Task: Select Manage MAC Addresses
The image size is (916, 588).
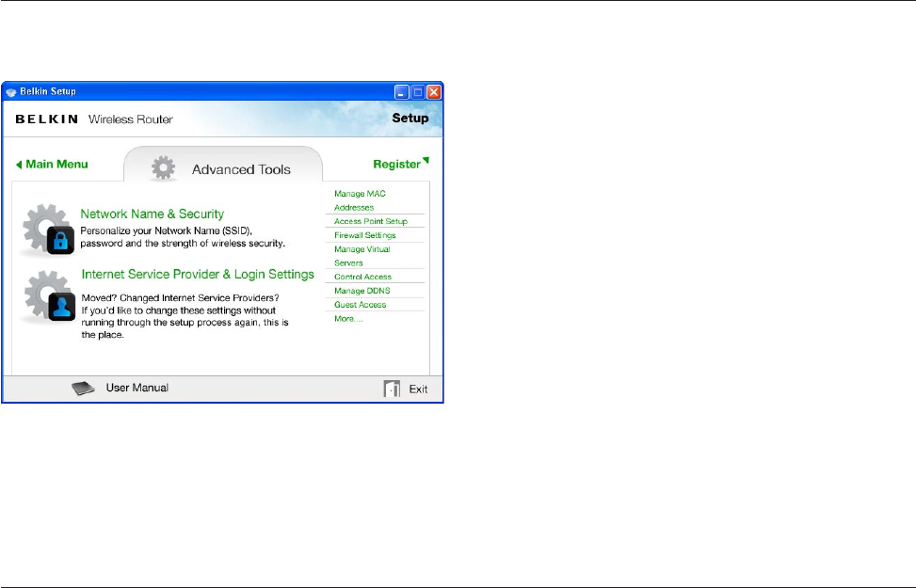Action: pyautogui.click(x=360, y=200)
